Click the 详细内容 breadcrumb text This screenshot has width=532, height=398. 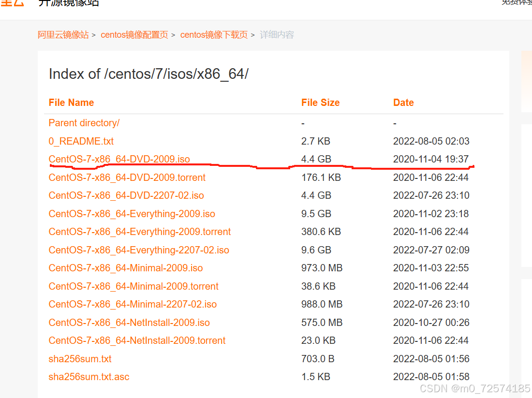(277, 35)
